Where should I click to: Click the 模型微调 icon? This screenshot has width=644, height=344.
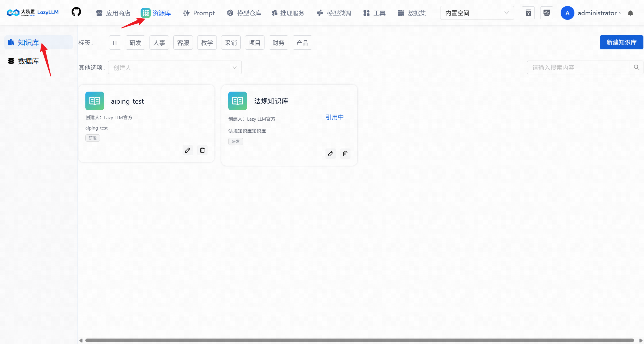320,13
